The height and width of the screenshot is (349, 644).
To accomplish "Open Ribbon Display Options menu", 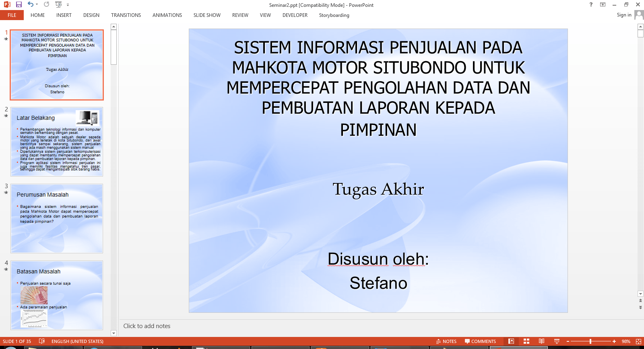I will click(603, 5).
